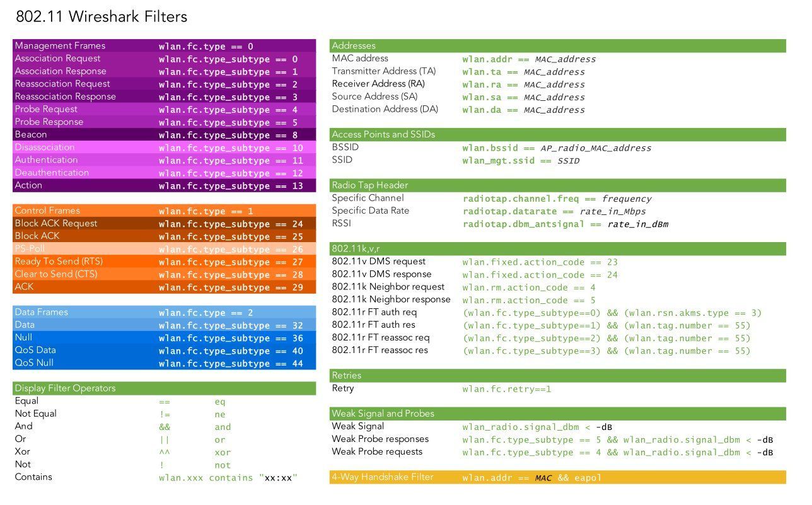This screenshot has width=812, height=505.
Task: Click the Radio Tap Header bar
Action: point(557,185)
